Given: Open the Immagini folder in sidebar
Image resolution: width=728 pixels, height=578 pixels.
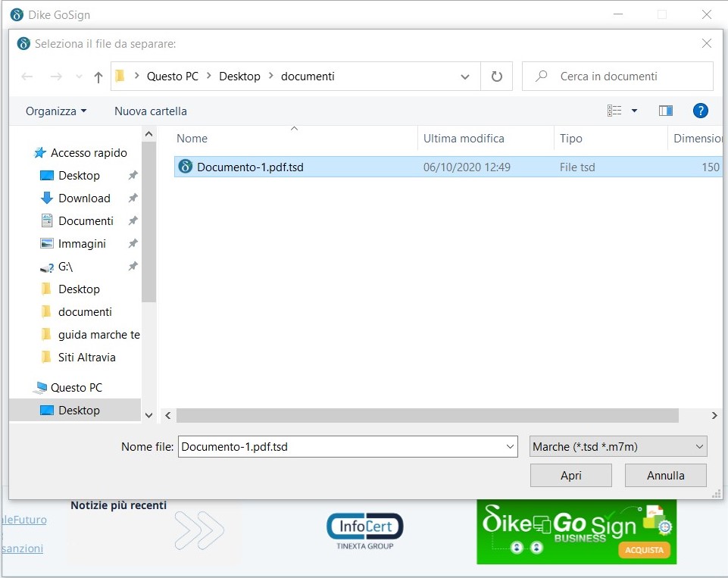Looking at the screenshot, I should click(82, 243).
